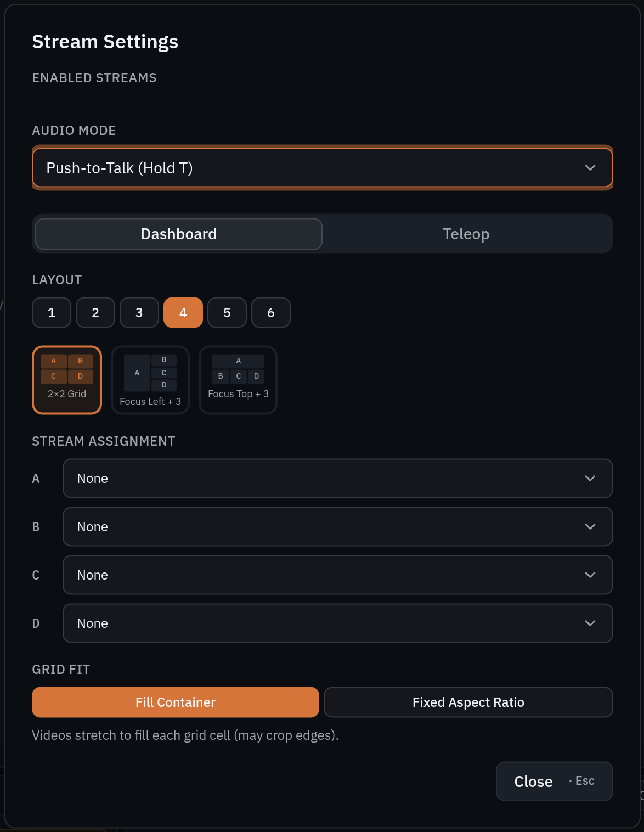Screen dimensions: 644x832
Task: Set layout stream count to 2
Action: coord(95,313)
